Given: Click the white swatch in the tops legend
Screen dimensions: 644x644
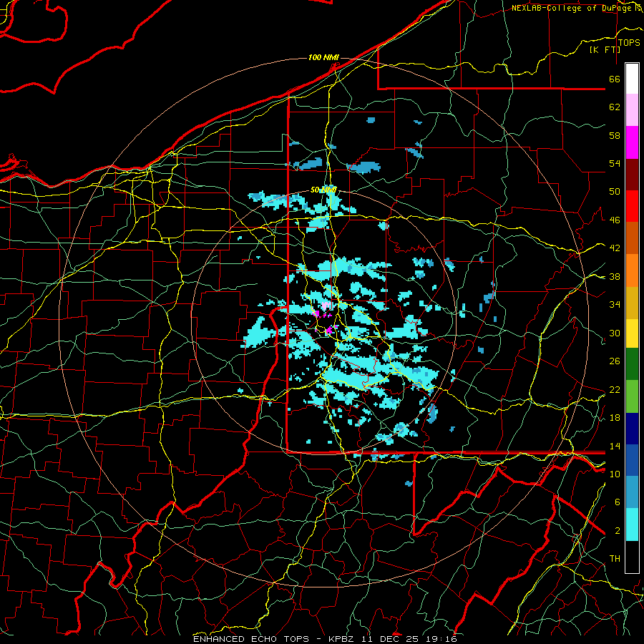Looking at the screenshot, I should [x=632, y=79].
